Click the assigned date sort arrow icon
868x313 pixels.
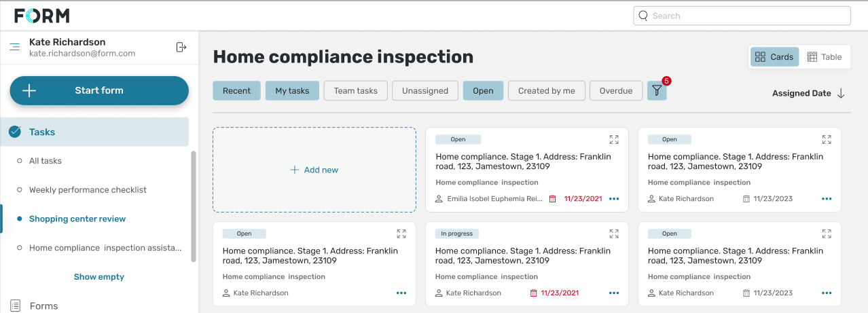tap(841, 94)
